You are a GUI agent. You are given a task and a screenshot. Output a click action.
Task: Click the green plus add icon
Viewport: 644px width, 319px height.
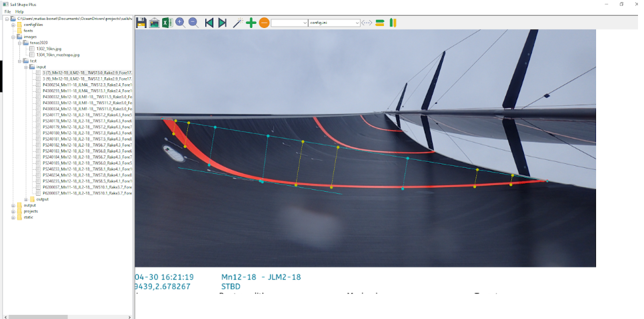[251, 23]
